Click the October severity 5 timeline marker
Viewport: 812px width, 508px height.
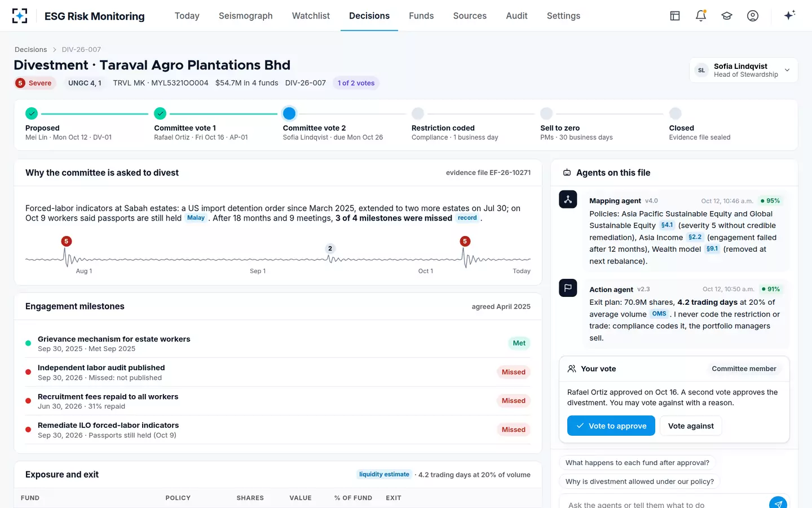click(x=465, y=241)
